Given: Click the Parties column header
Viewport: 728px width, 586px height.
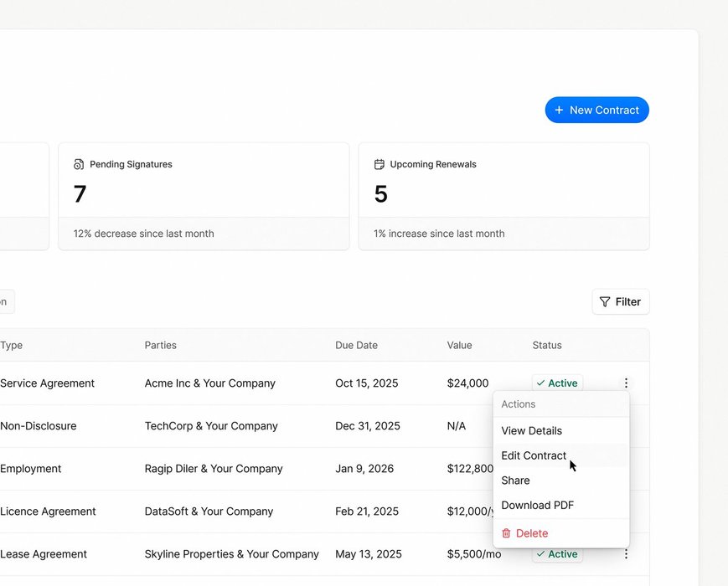Looking at the screenshot, I should point(160,345).
